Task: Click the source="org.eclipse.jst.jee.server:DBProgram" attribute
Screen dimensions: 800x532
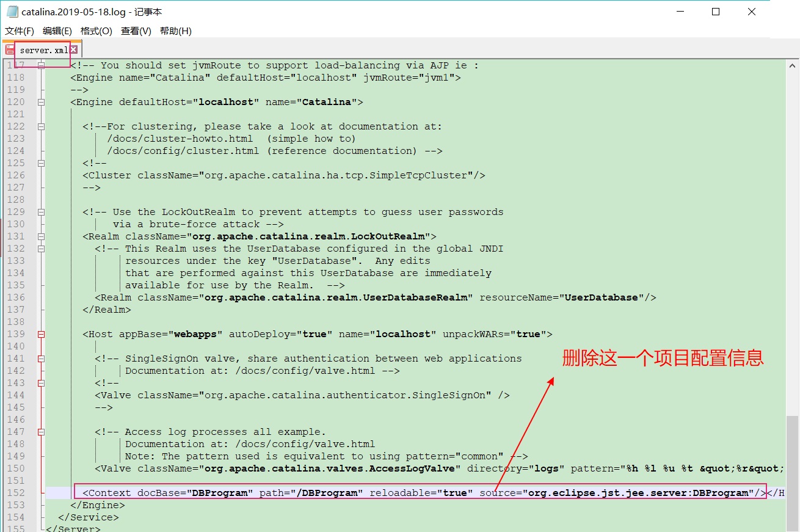Action: pyautogui.click(x=617, y=493)
